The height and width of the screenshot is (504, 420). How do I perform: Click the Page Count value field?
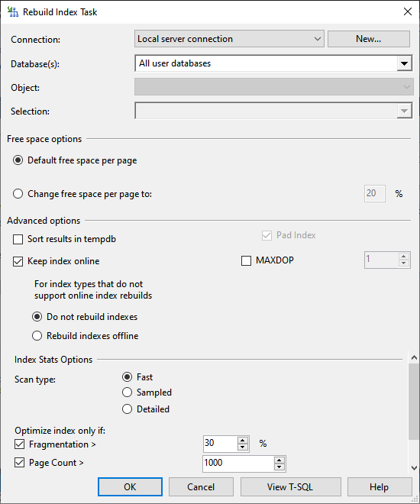coord(238,464)
